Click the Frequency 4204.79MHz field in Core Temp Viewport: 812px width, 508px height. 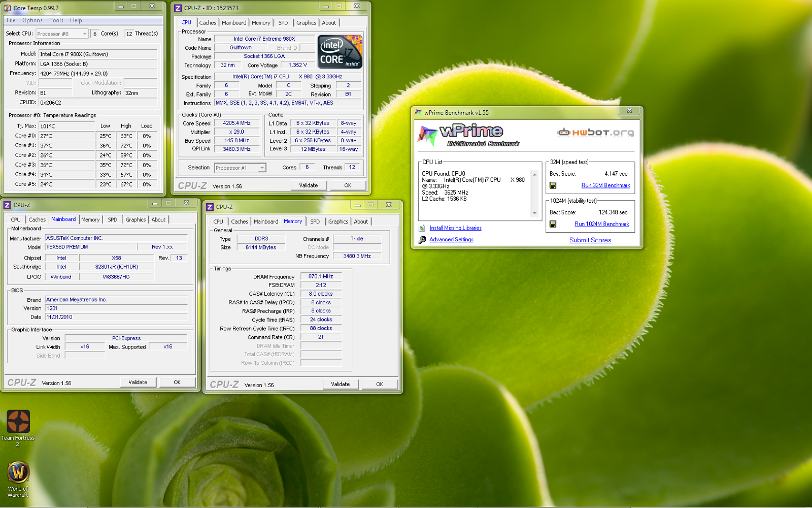(98, 74)
